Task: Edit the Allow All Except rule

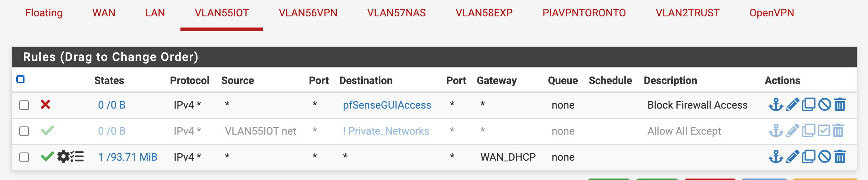Action: tap(792, 131)
